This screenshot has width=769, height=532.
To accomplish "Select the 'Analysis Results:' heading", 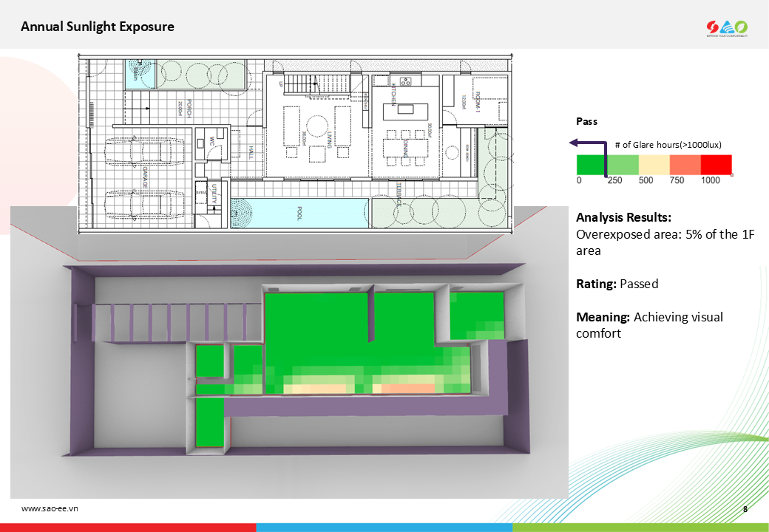I will coord(623,217).
